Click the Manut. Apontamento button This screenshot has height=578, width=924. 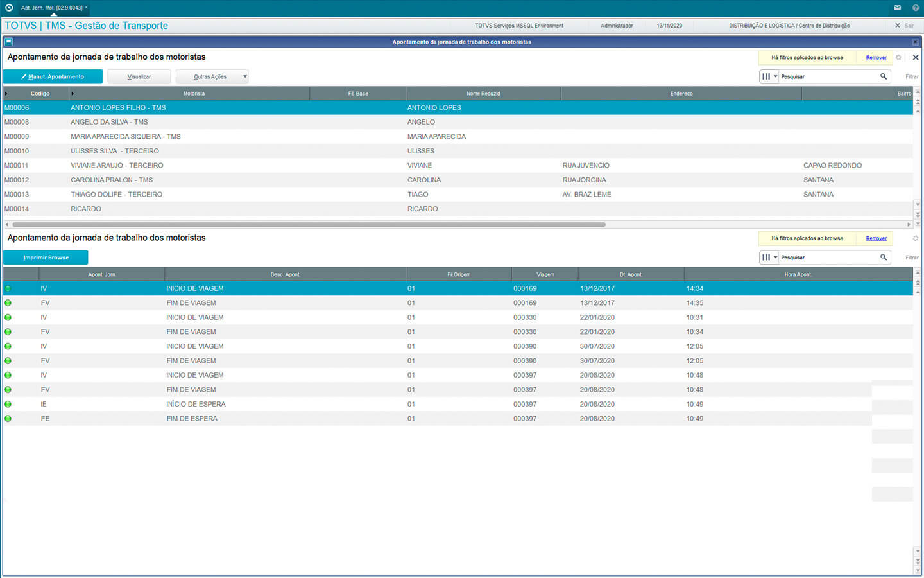53,76
